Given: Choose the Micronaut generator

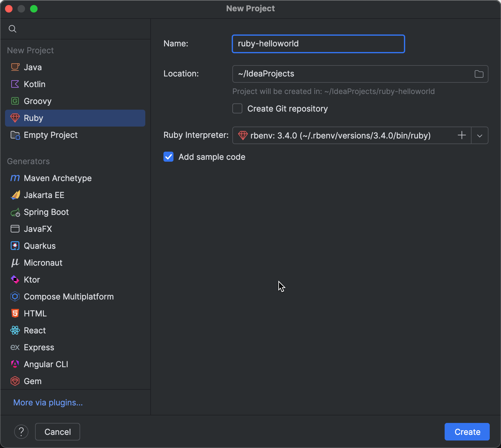Looking at the screenshot, I should click(x=43, y=263).
